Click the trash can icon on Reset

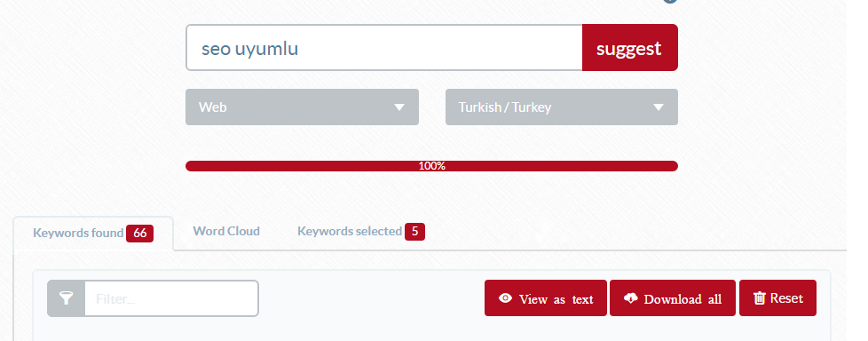pos(759,298)
